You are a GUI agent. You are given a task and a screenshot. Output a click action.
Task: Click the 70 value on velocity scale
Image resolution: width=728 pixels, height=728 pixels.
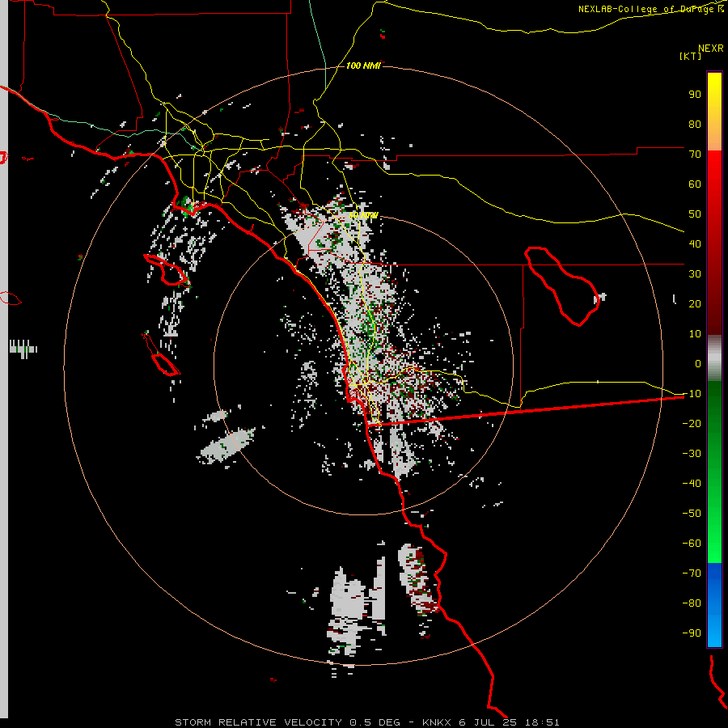point(695,154)
